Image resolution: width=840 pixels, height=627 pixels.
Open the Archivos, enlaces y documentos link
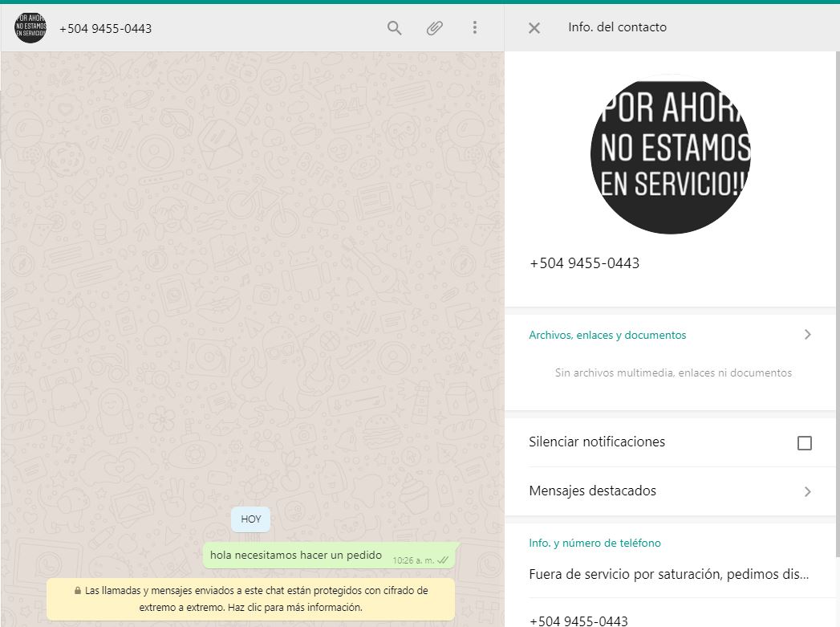pyautogui.click(x=607, y=336)
